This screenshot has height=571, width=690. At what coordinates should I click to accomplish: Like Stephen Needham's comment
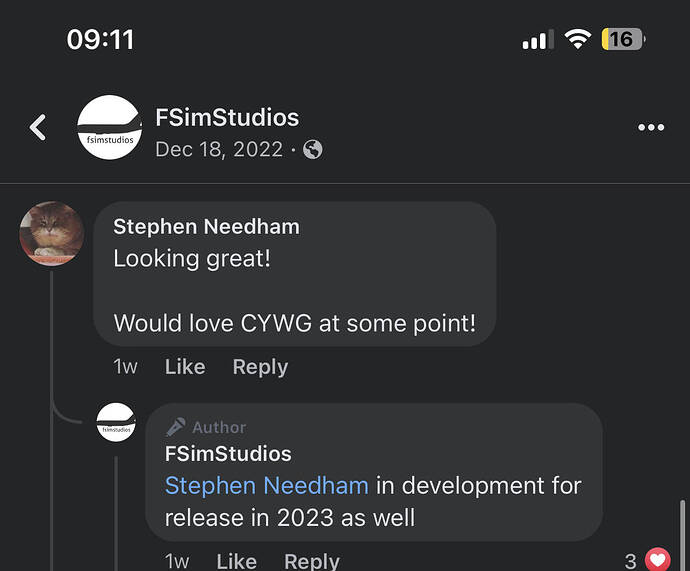pos(185,367)
